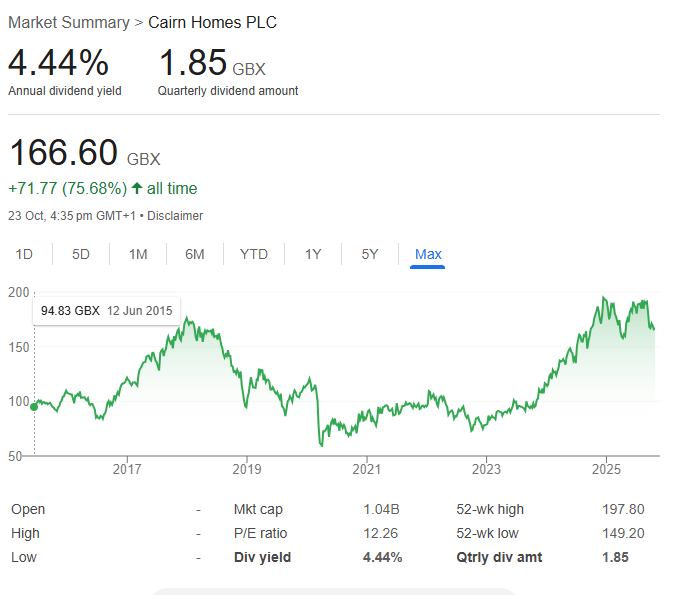Click the Mkt cap value 1.04B
The width and height of the screenshot is (689, 595).
point(381,509)
